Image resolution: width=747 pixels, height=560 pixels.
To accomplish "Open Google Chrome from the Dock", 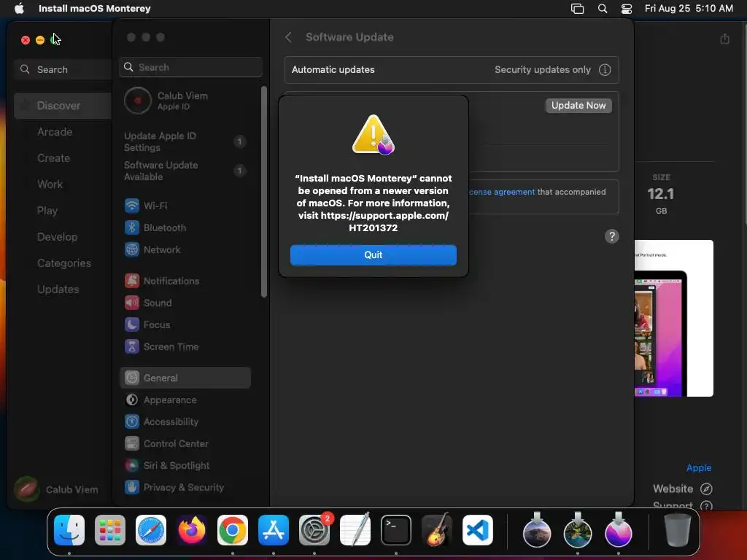I will (x=233, y=530).
